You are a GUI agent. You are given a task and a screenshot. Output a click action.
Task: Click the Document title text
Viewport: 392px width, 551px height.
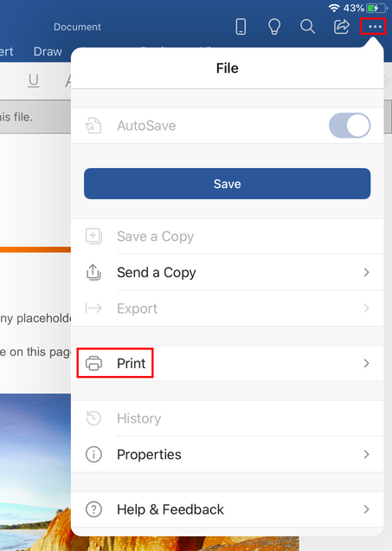point(77,27)
